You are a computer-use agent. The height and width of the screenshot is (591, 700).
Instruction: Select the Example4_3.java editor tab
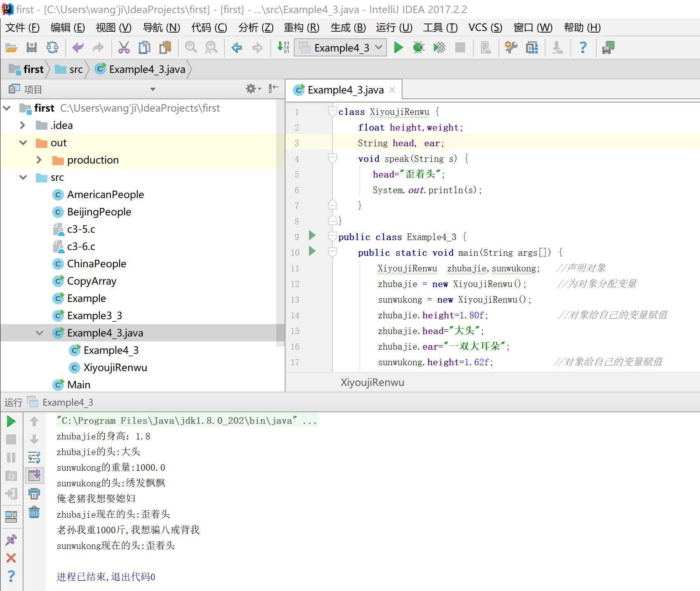pyautogui.click(x=345, y=90)
